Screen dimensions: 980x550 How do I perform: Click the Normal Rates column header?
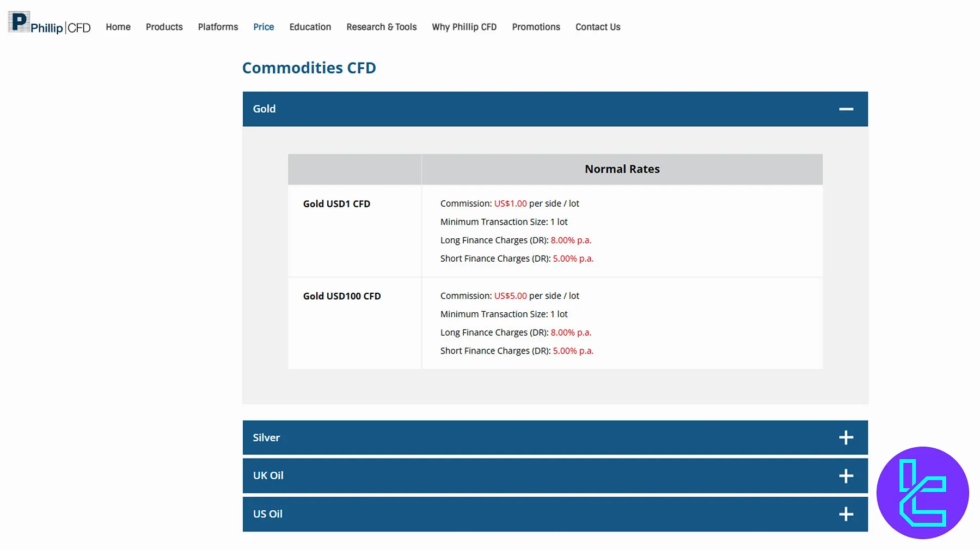(622, 169)
